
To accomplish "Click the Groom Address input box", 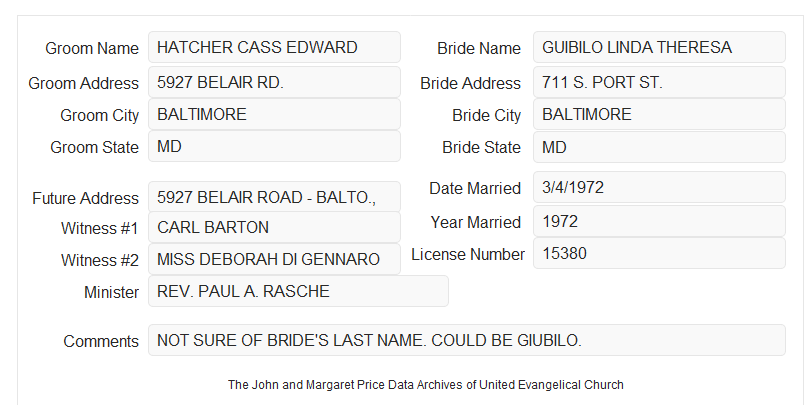I will pos(274,82).
